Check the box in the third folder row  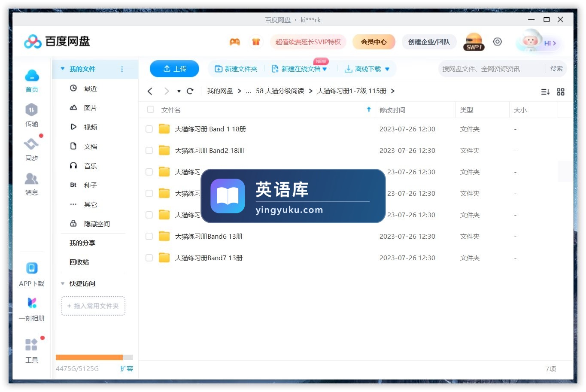pos(149,172)
